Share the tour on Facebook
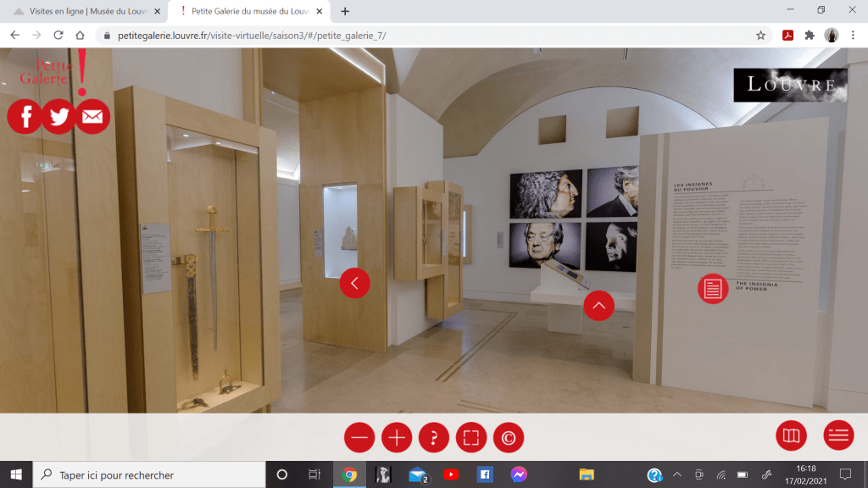The image size is (868, 488). coord(25,117)
